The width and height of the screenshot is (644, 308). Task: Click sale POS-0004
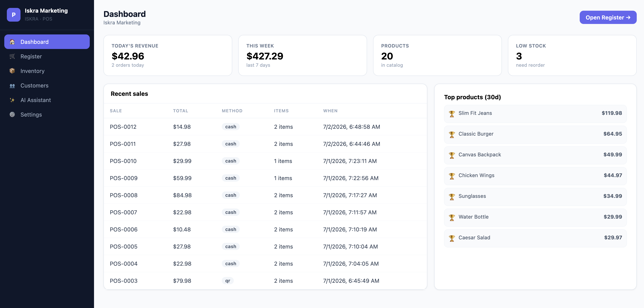124,264
